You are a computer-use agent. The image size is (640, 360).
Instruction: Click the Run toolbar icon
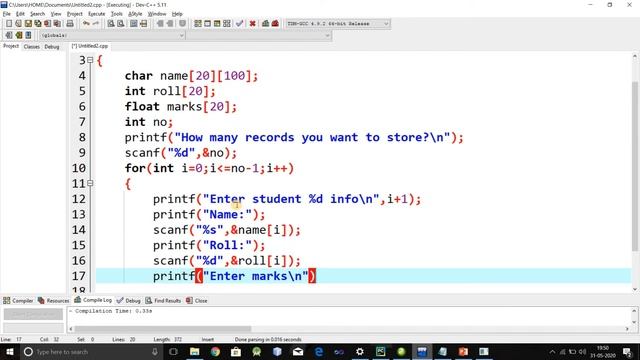[x=207, y=24]
